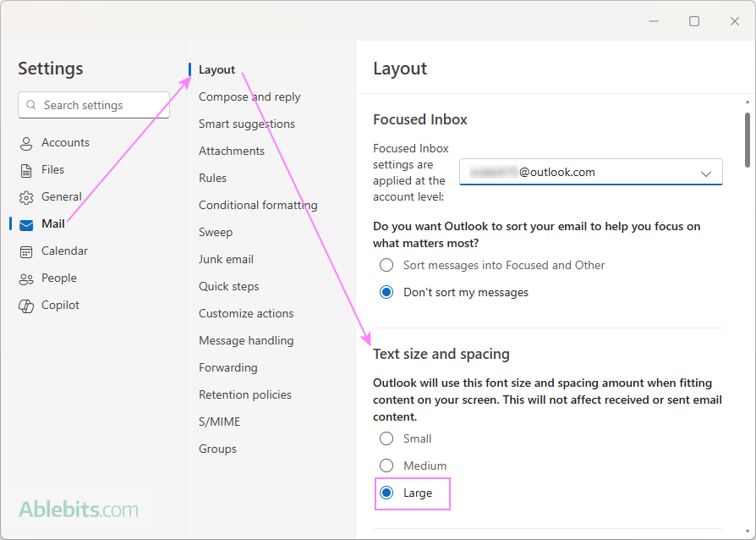Open Message handling settings
Viewport: 756px width, 540px height.
coord(246,340)
